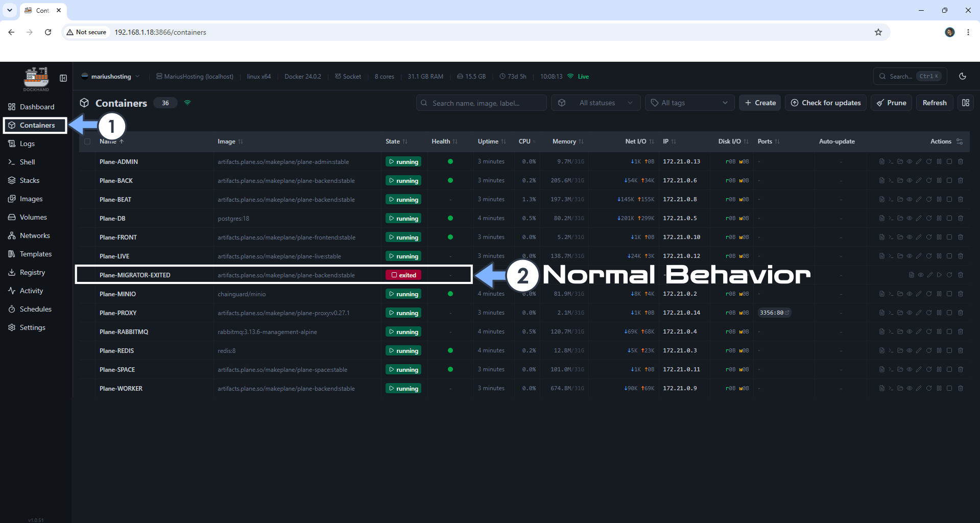This screenshot has width=980, height=523.
Task: Inspect the Plane-MIGRATOR-EXITED container with the eye icon
Action: click(x=921, y=275)
